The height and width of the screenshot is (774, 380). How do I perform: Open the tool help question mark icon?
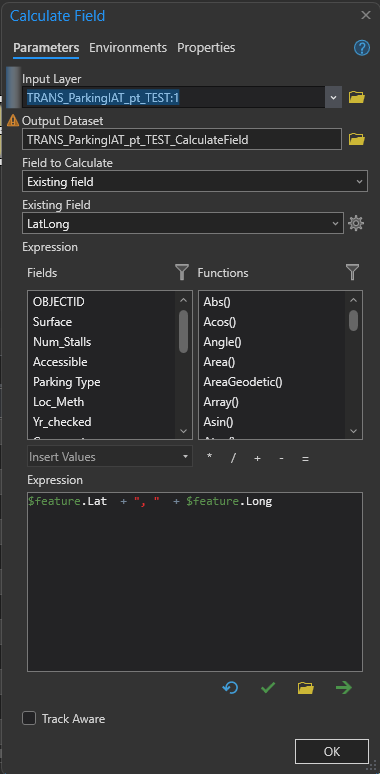(x=362, y=48)
